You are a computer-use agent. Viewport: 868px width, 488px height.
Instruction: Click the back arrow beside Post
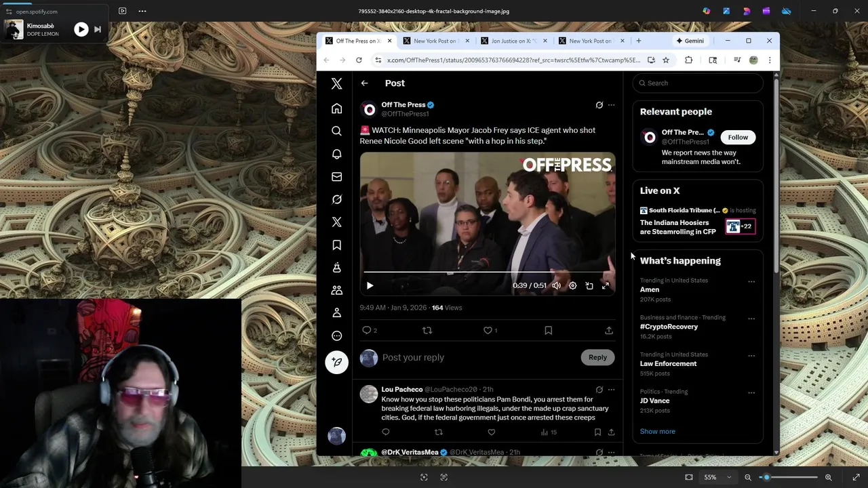[364, 83]
